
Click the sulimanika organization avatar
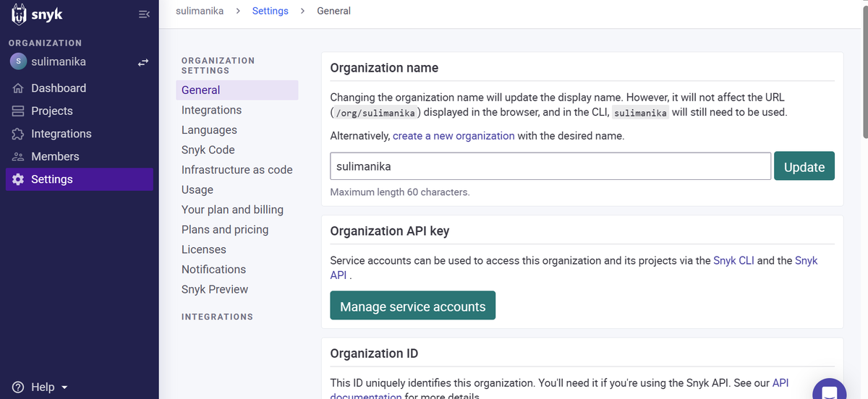[x=18, y=62]
